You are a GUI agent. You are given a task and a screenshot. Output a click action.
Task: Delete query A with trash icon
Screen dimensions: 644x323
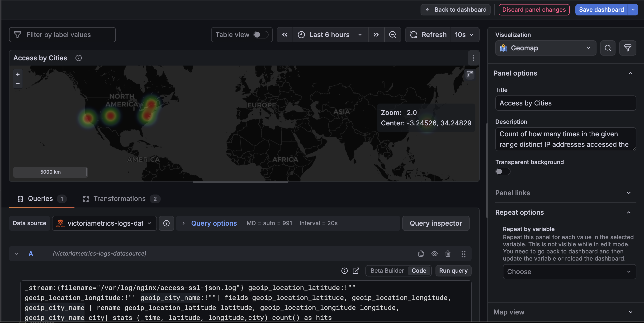pyautogui.click(x=448, y=254)
